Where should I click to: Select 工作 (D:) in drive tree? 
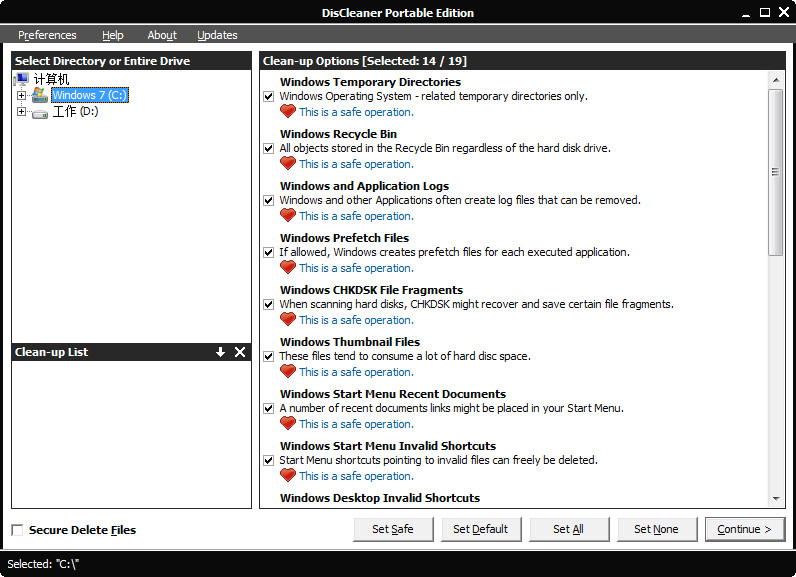coord(75,111)
